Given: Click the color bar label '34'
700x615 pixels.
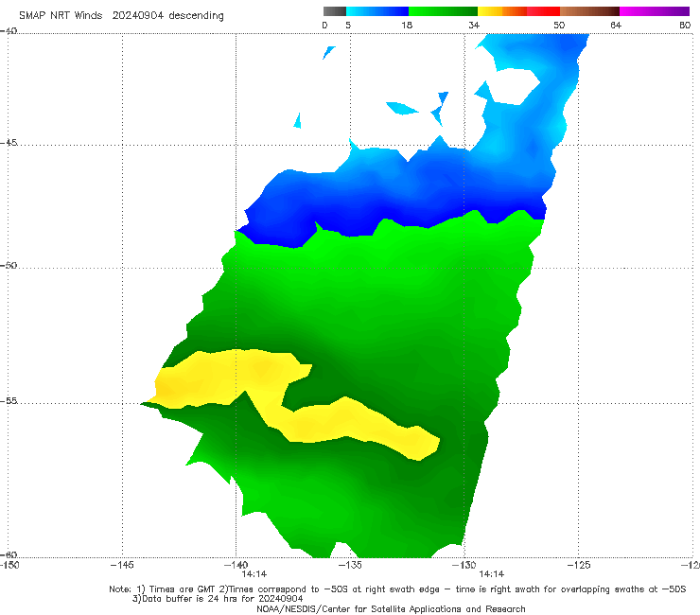Looking at the screenshot, I should click(x=474, y=25).
